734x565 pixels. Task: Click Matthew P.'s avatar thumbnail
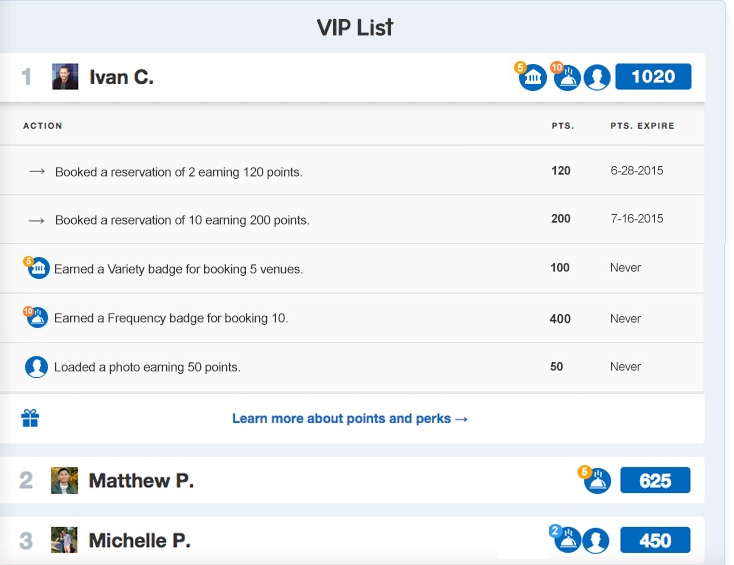point(64,481)
